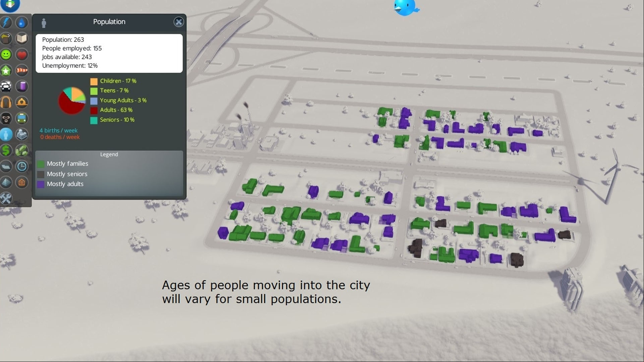Click the gray Mostly seniors legend swatch

pos(41,174)
